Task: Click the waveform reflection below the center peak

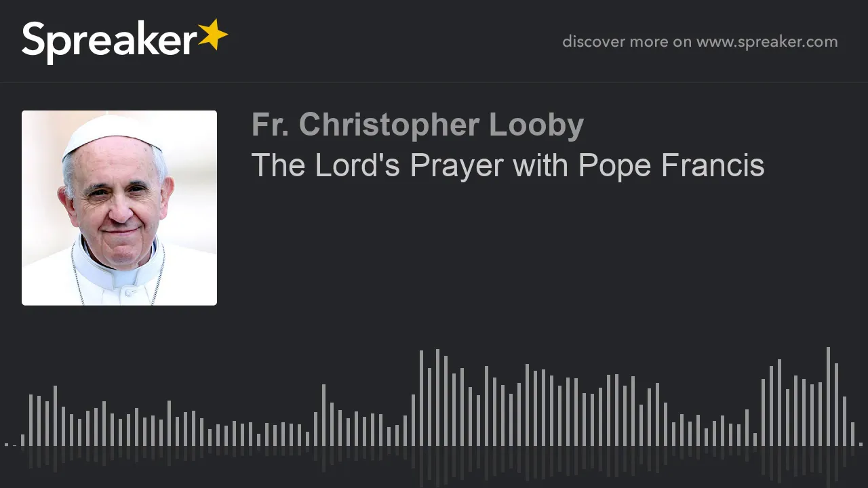Action: 437,466
